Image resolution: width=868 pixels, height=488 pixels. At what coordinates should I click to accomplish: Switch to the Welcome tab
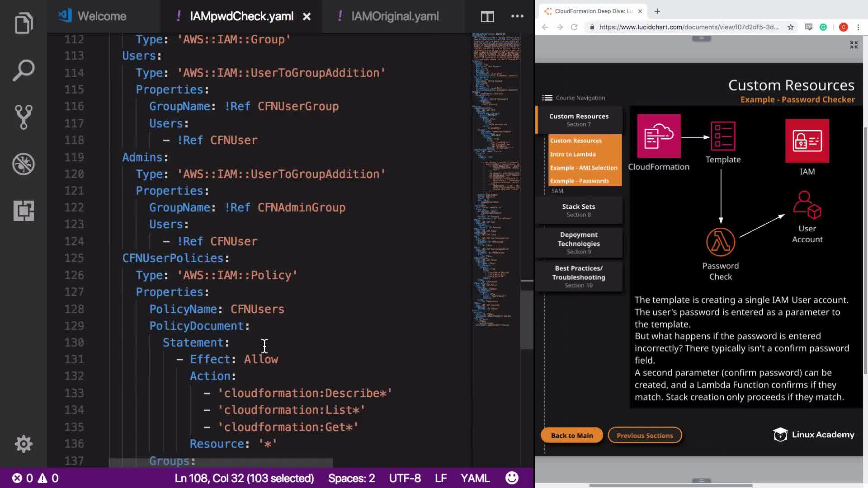click(102, 17)
